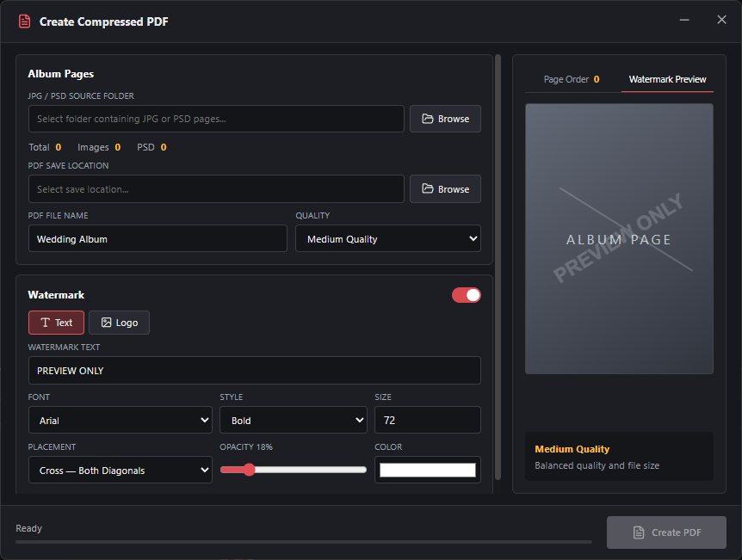This screenshot has height=560, width=742.
Task: Edit the Wedding Album file name field
Action: click(158, 238)
